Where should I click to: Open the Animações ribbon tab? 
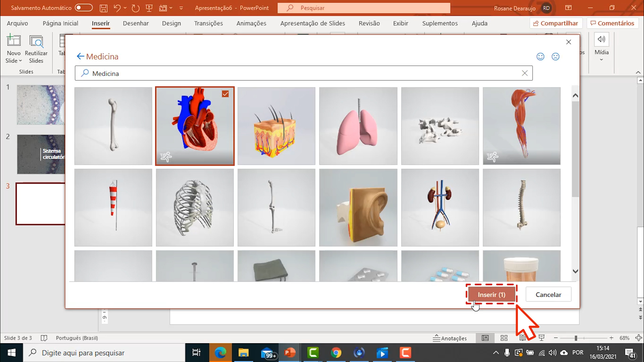(251, 23)
